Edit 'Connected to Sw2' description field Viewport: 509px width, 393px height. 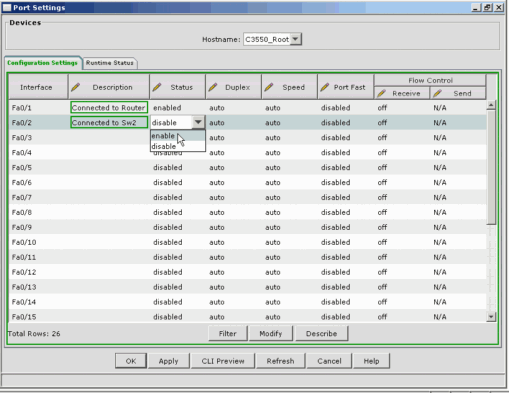[x=109, y=122]
